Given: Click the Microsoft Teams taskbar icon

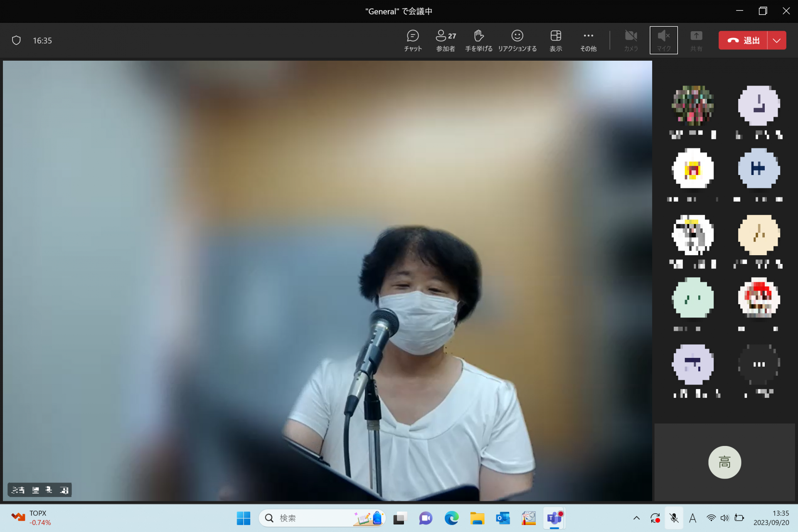Looking at the screenshot, I should tap(554, 518).
